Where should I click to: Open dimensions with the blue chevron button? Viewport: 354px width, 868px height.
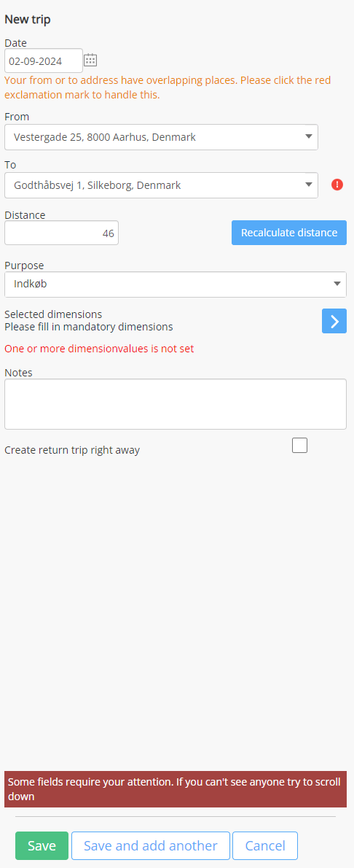334,321
